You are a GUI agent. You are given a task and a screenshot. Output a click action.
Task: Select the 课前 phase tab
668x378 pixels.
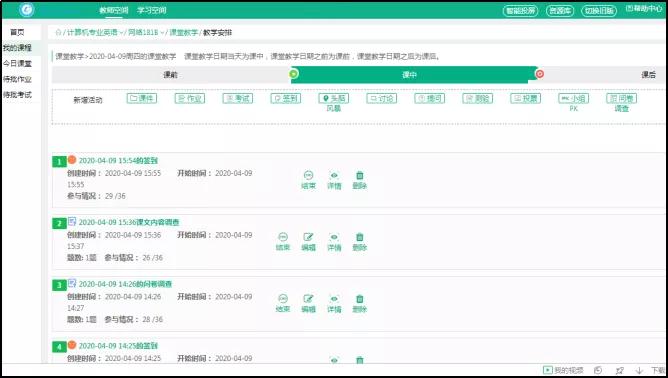point(170,75)
